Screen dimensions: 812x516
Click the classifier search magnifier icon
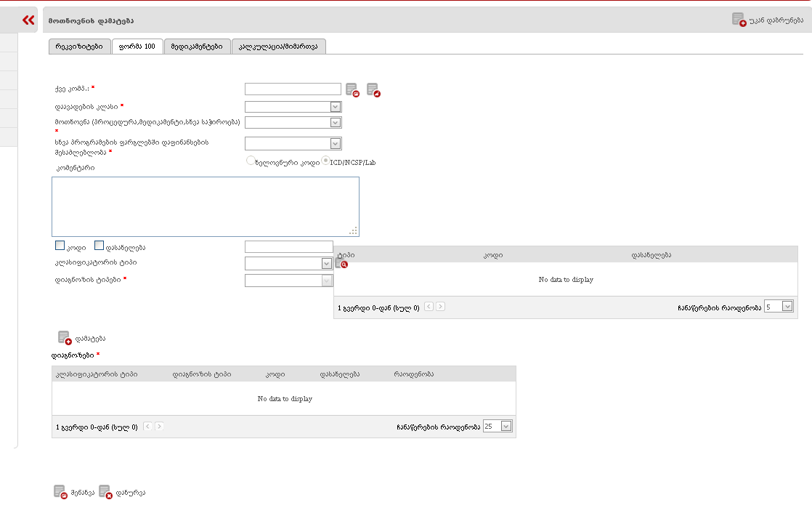pos(341,264)
